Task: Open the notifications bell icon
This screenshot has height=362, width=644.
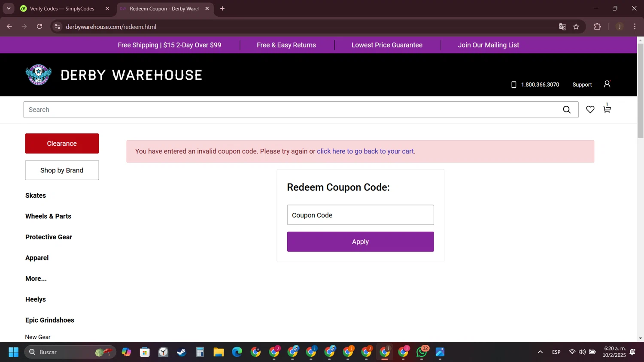Action: (x=633, y=352)
